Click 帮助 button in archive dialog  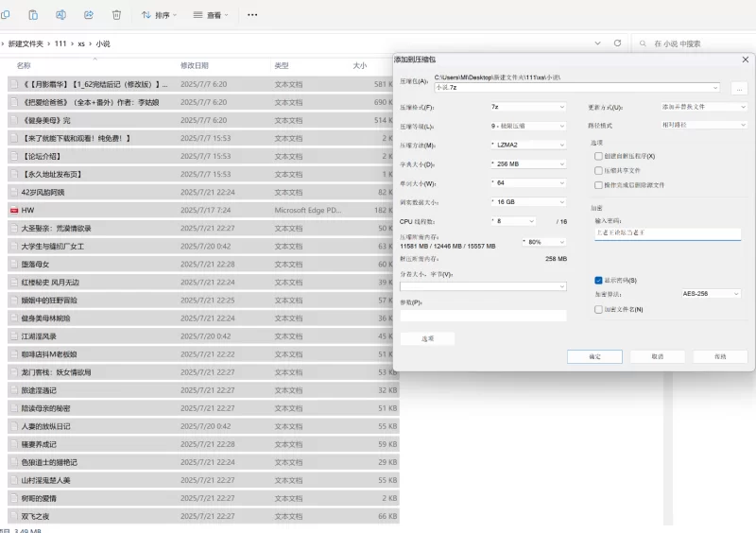[720, 356]
